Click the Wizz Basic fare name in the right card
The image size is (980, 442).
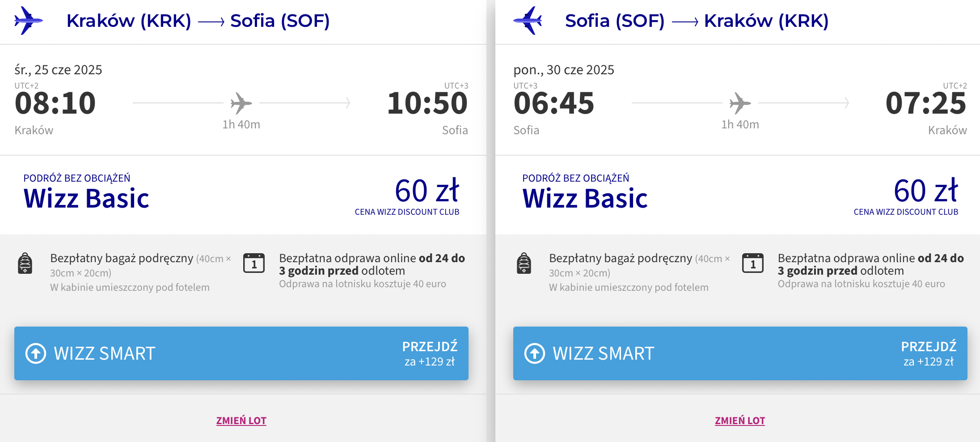tap(585, 198)
